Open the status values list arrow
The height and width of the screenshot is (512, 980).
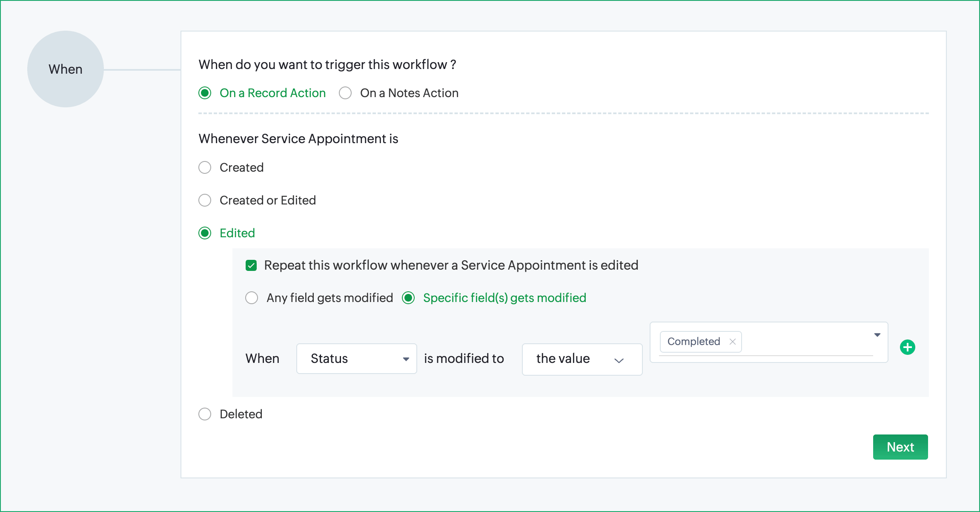[877, 335]
